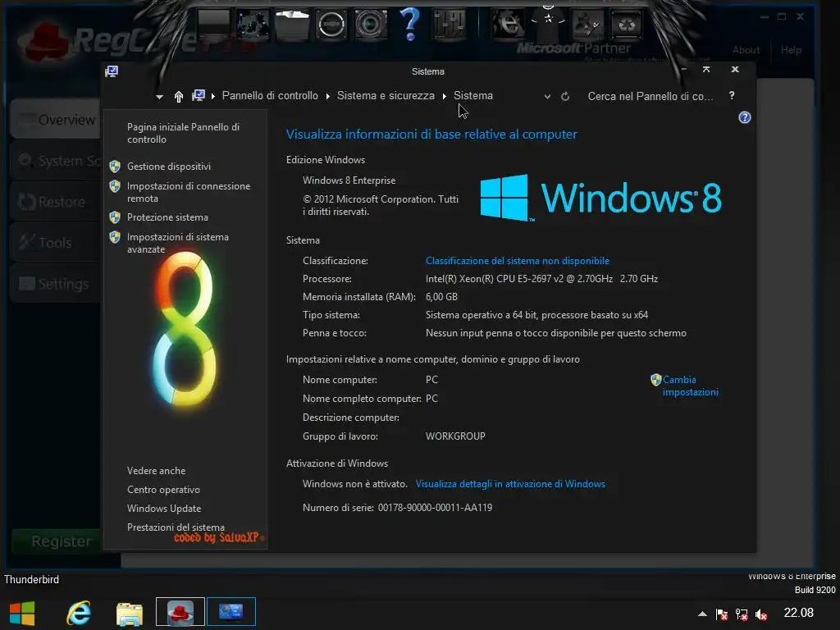Click the Intel Xeon processor value
The width and height of the screenshot is (840, 630).
[541, 279]
